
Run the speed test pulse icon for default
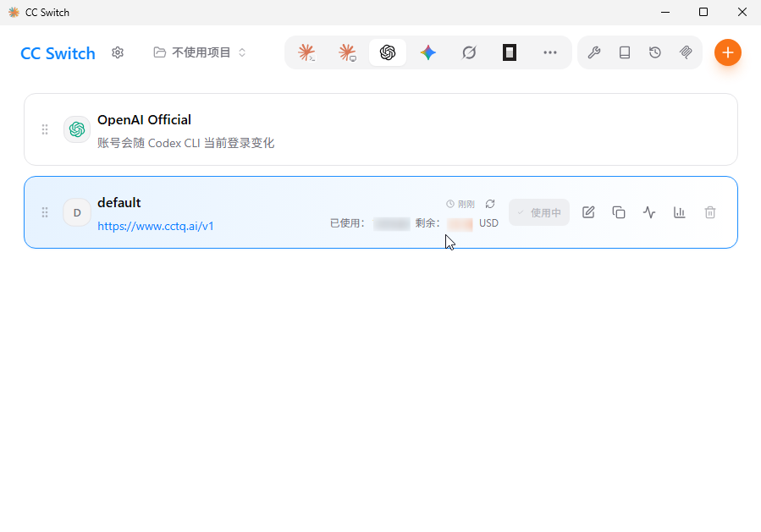coord(649,212)
